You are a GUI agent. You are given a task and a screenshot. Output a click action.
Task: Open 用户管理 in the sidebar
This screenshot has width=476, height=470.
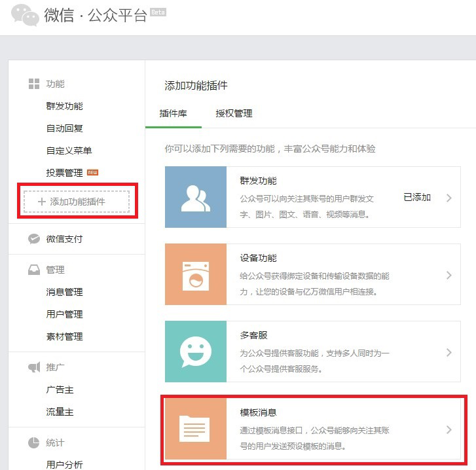pos(64,314)
